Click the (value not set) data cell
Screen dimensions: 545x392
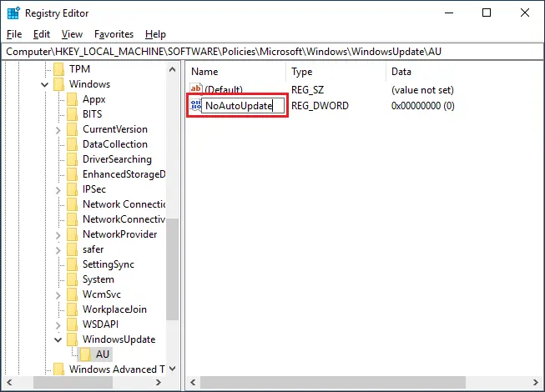pos(422,90)
